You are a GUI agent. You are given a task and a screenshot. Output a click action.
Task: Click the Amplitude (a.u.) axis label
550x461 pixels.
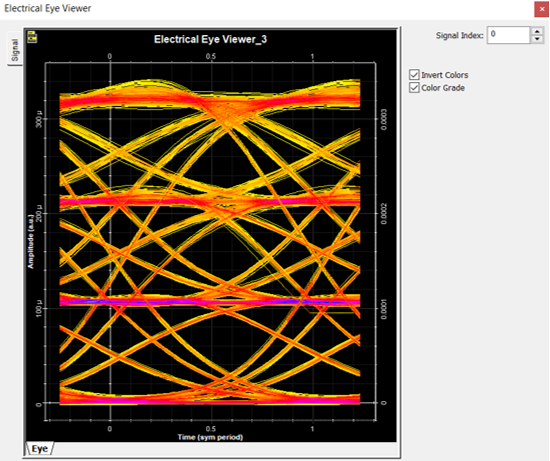coord(31,241)
